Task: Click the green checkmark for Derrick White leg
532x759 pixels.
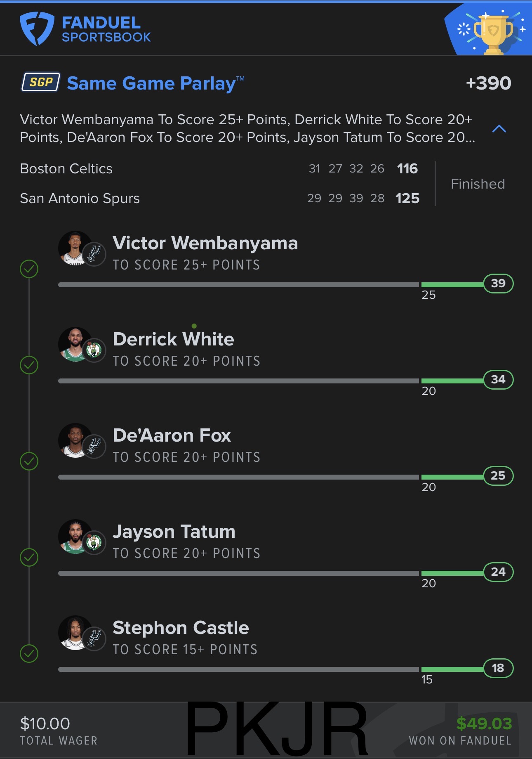Action: [29, 365]
